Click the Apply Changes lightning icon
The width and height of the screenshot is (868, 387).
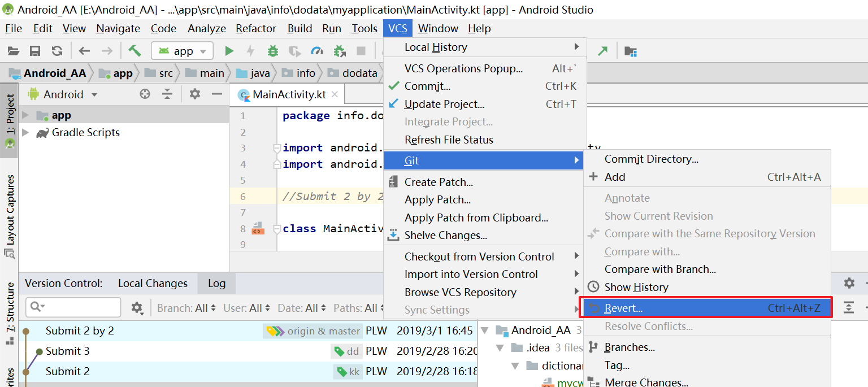pos(251,51)
